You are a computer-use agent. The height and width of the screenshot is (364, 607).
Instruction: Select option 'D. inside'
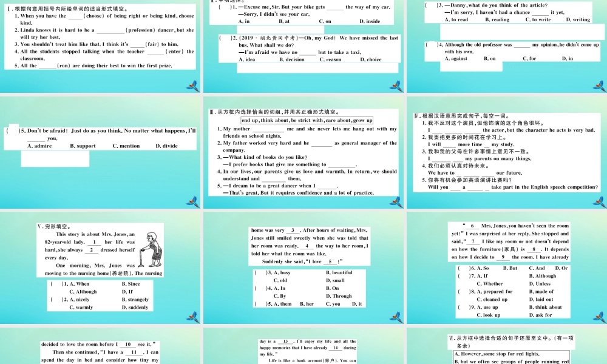point(370,21)
